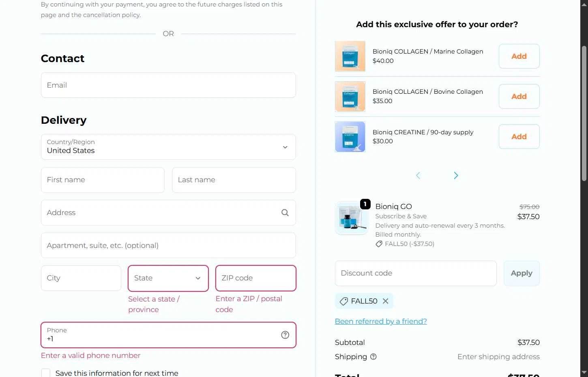Click the 'Enter a valid phone number' error
This screenshot has height=377, width=588.
point(90,355)
